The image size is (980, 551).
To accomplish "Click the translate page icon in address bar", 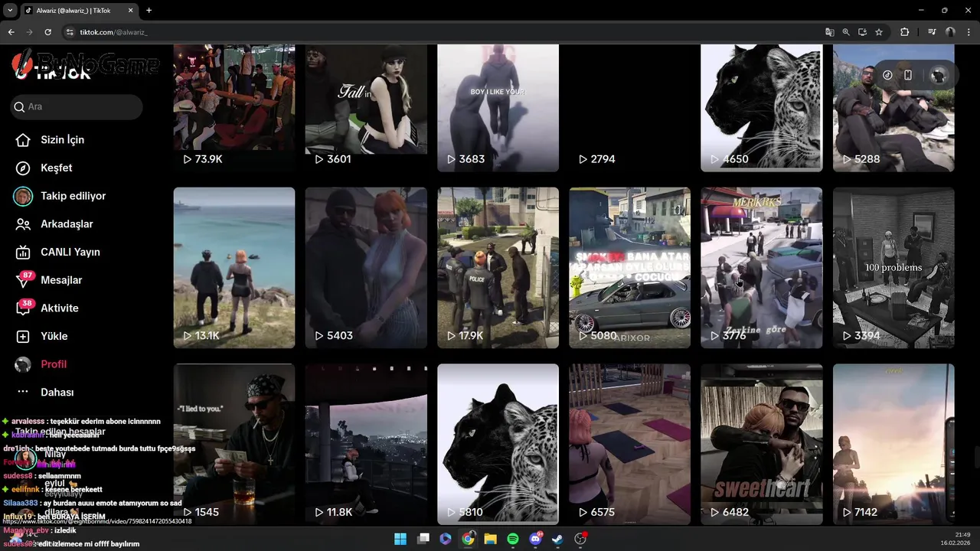I will click(x=829, y=32).
